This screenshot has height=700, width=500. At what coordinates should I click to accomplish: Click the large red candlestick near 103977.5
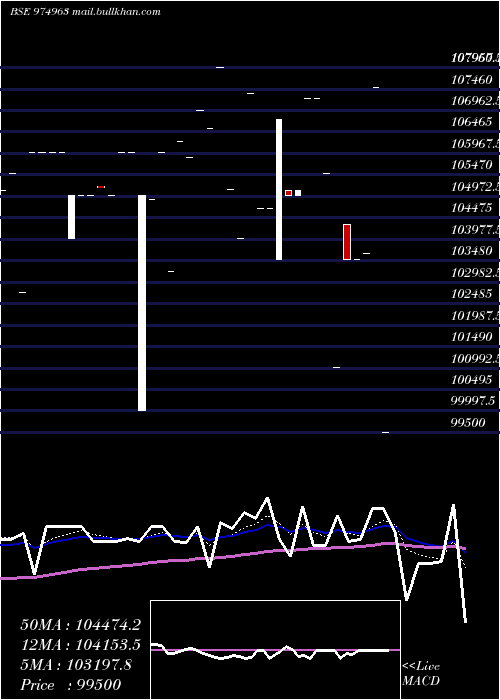click(x=347, y=242)
